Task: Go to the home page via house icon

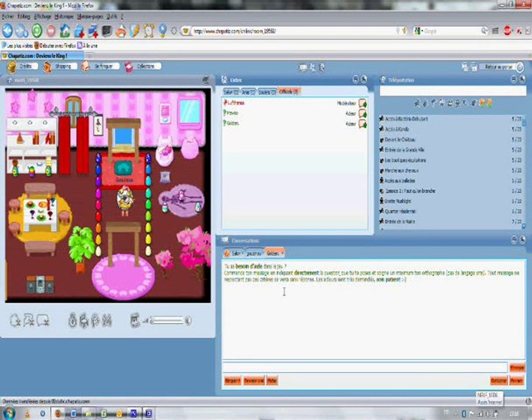Action: tap(65, 31)
